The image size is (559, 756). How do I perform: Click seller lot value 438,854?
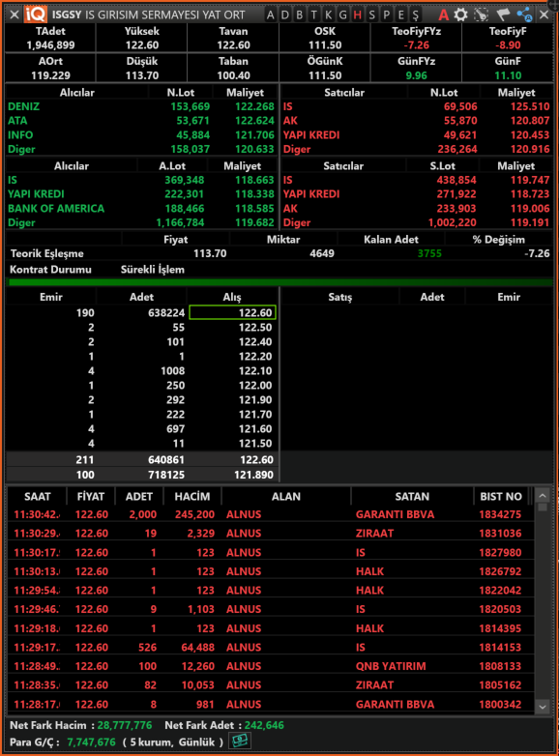(456, 180)
